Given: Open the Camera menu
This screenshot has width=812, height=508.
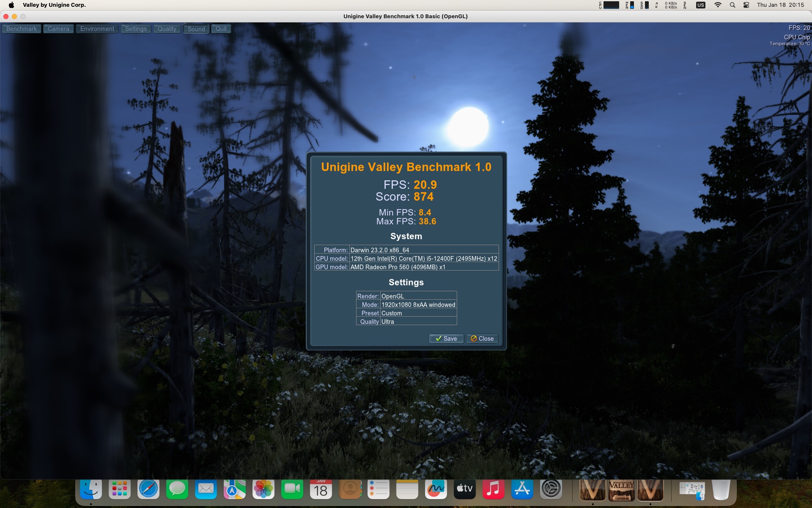Looking at the screenshot, I should [58, 29].
